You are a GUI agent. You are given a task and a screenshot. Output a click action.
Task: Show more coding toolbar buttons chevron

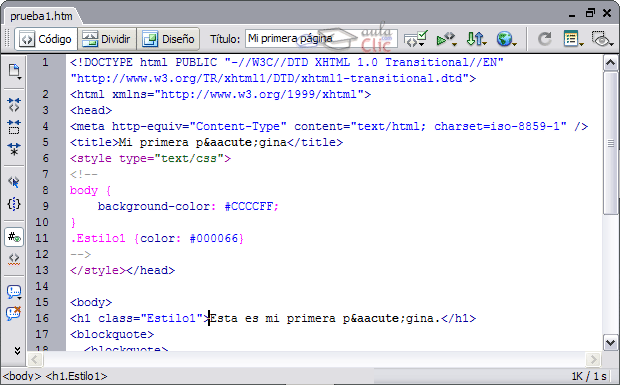[17, 351]
